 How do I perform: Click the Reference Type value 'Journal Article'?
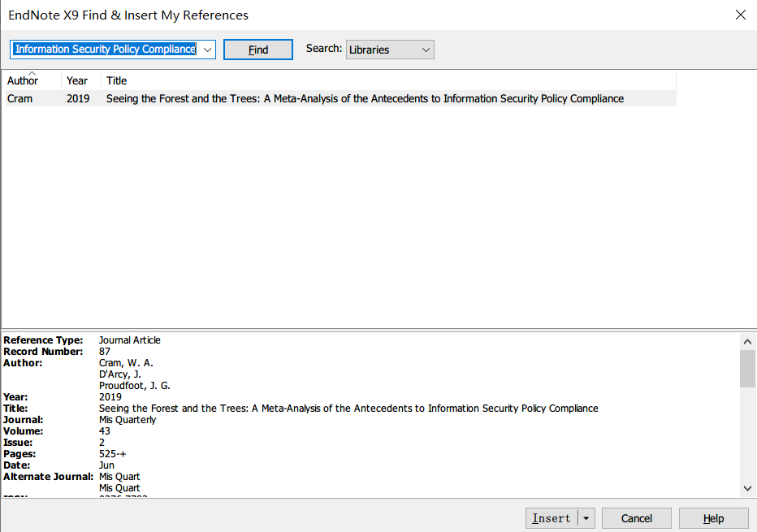(129, 340)
